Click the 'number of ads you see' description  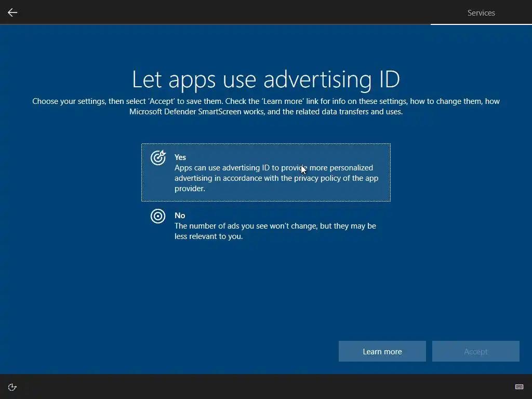(x=275, y=231)
